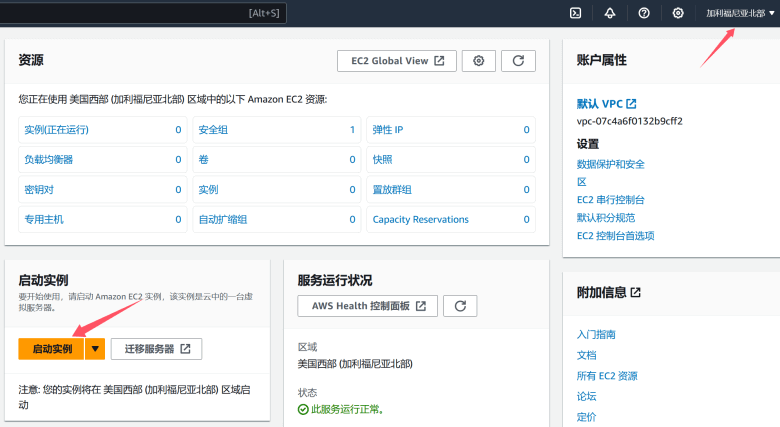
Task: Open 安全组 resource link
Action: click(213, 130)
